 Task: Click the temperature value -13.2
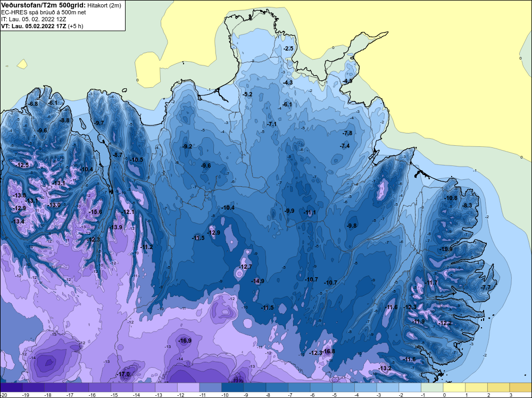point(385,368)
